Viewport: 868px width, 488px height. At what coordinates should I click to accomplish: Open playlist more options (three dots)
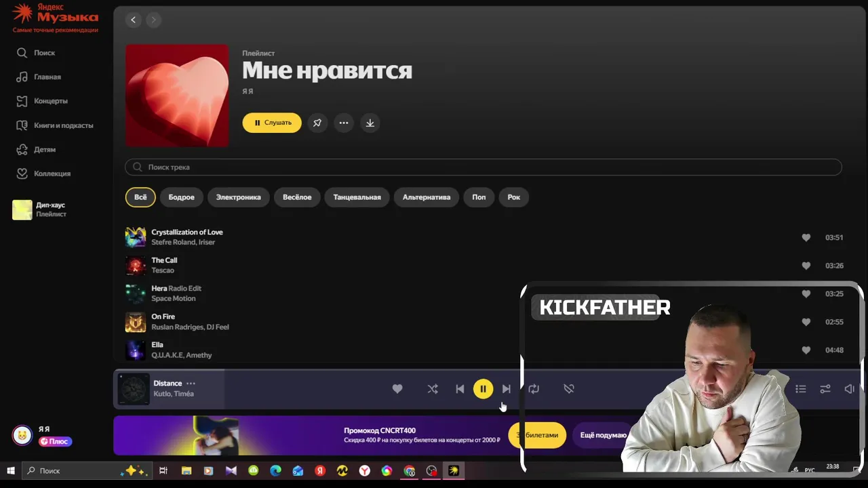(344, 123)
